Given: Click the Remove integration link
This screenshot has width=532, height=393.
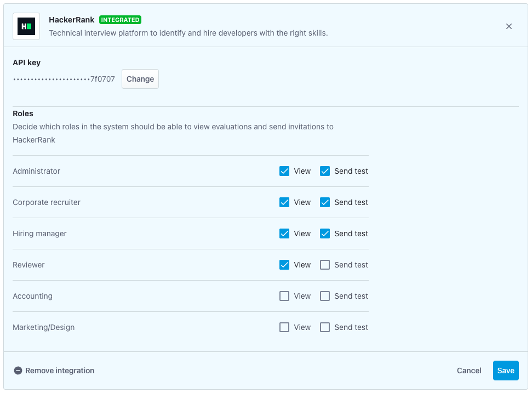Looking at the screenshot, I should pyautogui.click(x=60, y=371).
